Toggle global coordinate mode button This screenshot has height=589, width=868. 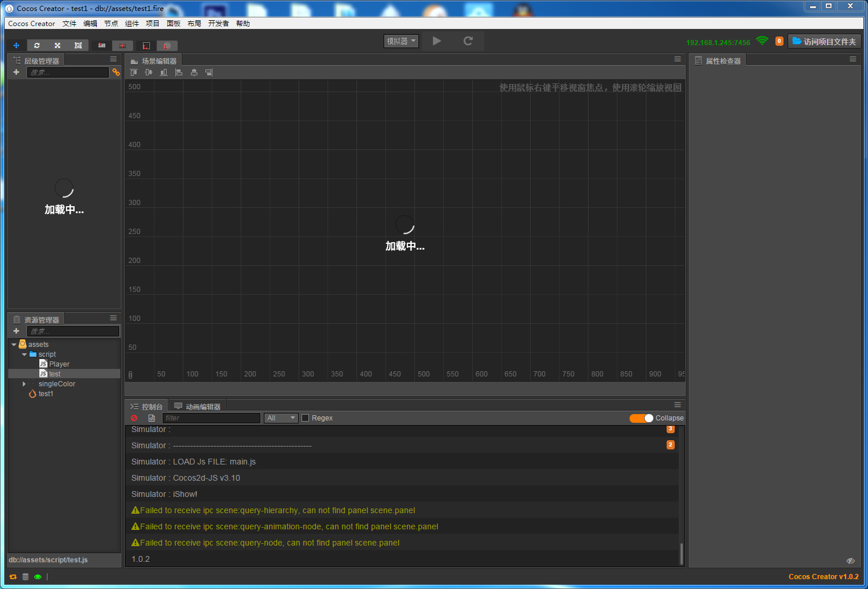167,45
